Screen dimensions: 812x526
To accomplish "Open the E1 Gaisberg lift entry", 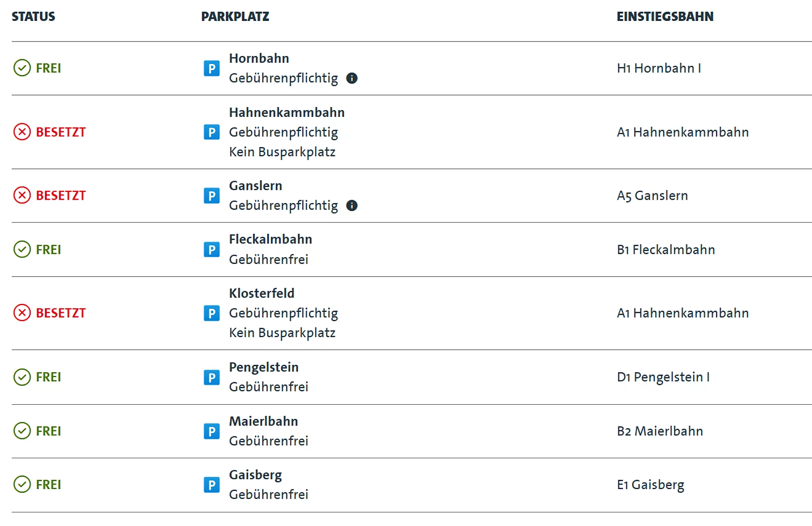I will (x=651, y=485).
